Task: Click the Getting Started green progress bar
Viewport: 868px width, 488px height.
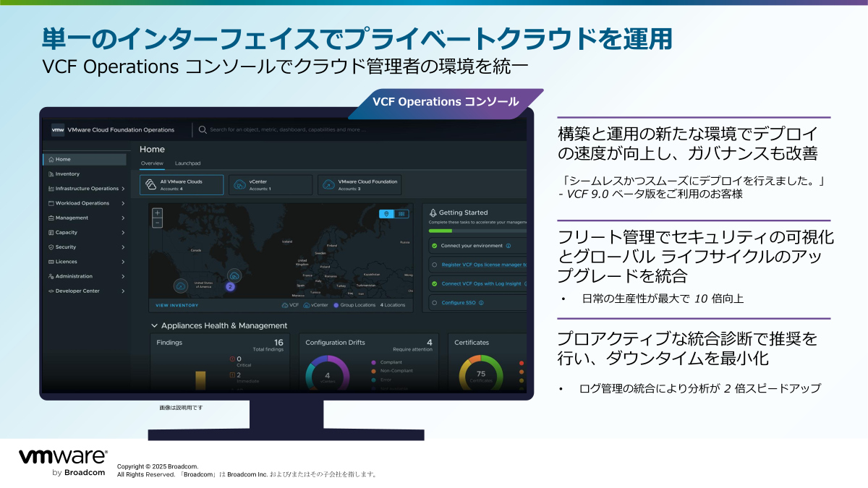Action: 441,231
